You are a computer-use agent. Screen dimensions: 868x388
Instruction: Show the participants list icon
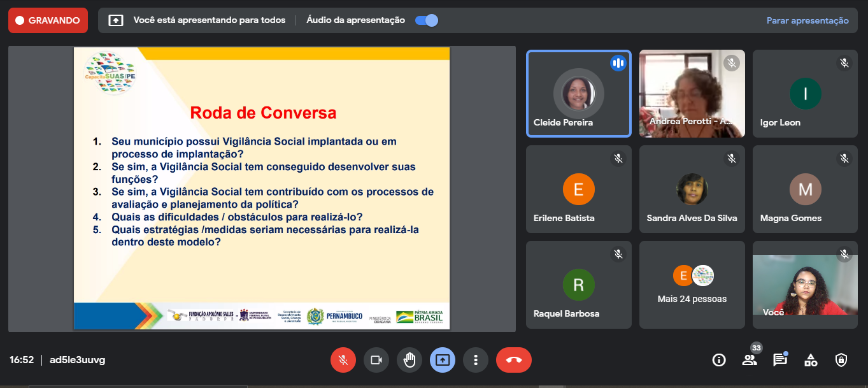pos(750,360)
